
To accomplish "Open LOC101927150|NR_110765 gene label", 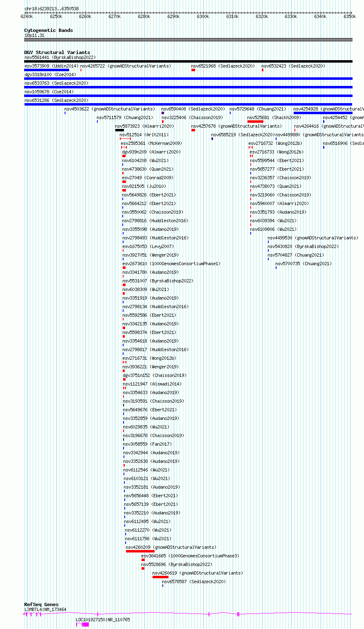I will tap(103, 620).
